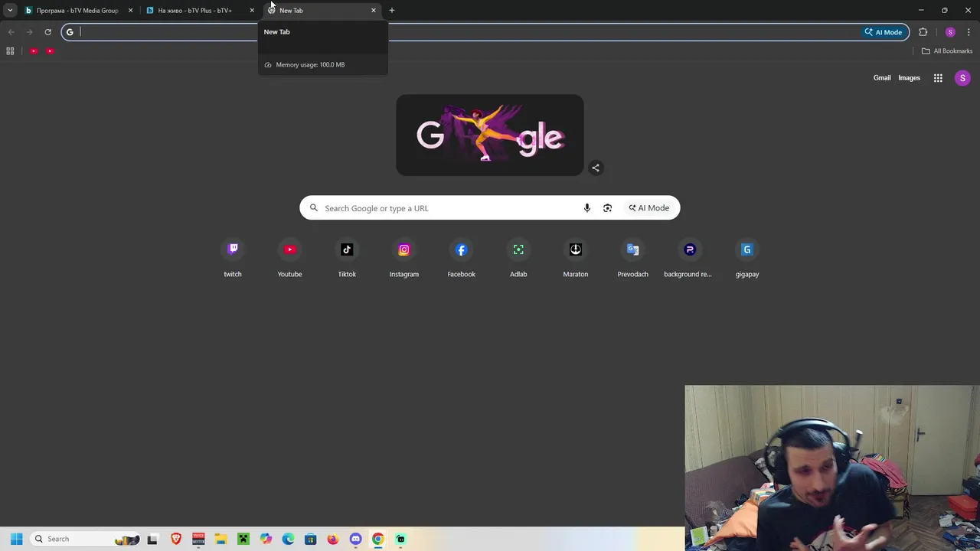Open the Chrome three-dot menu
The image size is (980, 551).
tap(969, 32)
